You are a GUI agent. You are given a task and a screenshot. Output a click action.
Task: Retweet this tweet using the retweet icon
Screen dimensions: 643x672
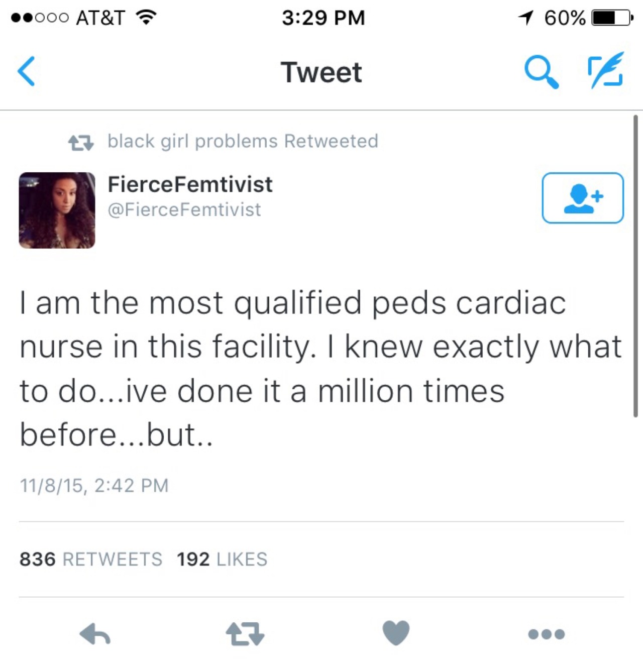(x=245, y=634)
